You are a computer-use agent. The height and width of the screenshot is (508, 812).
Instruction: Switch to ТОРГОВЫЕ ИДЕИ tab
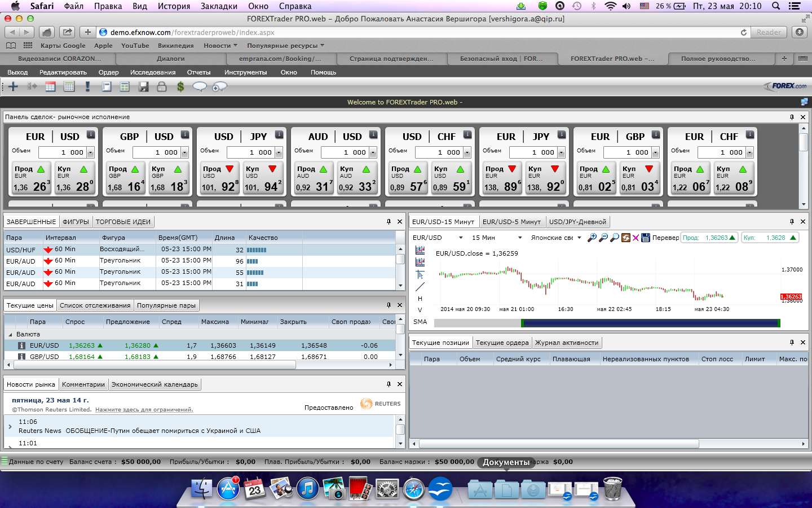[123, 222]
